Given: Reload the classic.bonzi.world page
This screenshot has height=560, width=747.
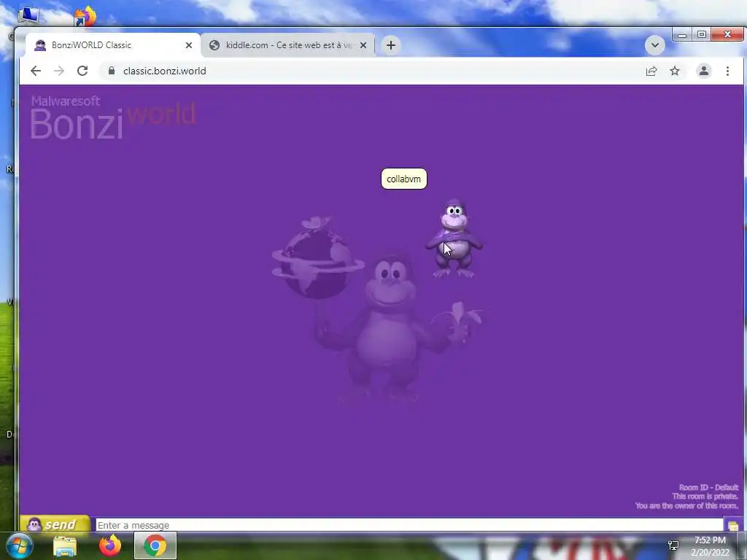Looking at the screenshot, I should click(x=82, y=71).
